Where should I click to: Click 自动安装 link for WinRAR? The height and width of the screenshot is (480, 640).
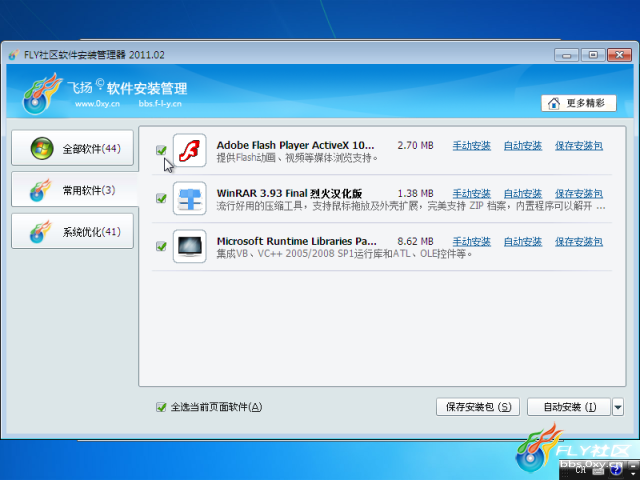(x=523, y=193)
